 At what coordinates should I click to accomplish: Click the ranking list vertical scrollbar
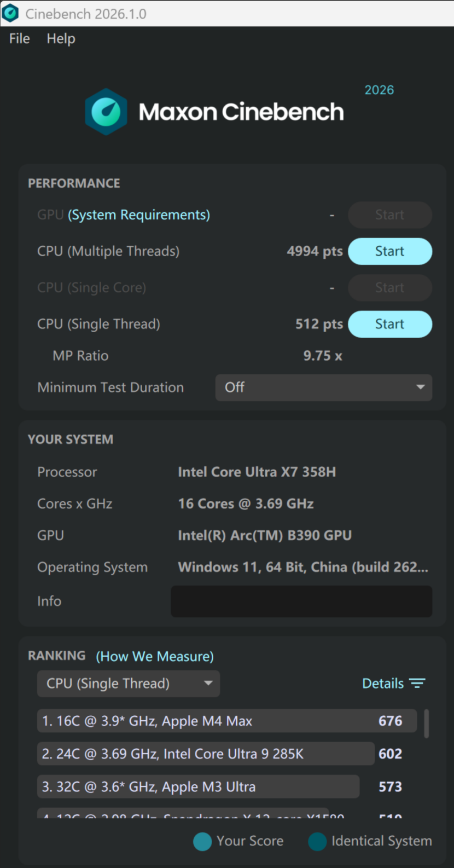(x=427, y=724)
